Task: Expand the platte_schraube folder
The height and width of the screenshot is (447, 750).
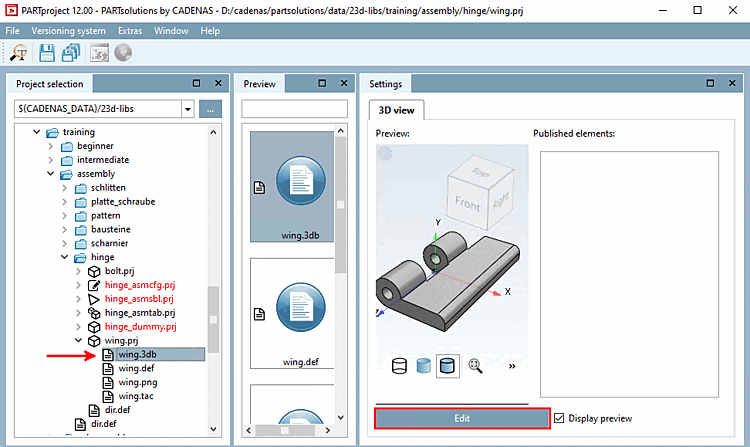Action: tap(65, 202)
